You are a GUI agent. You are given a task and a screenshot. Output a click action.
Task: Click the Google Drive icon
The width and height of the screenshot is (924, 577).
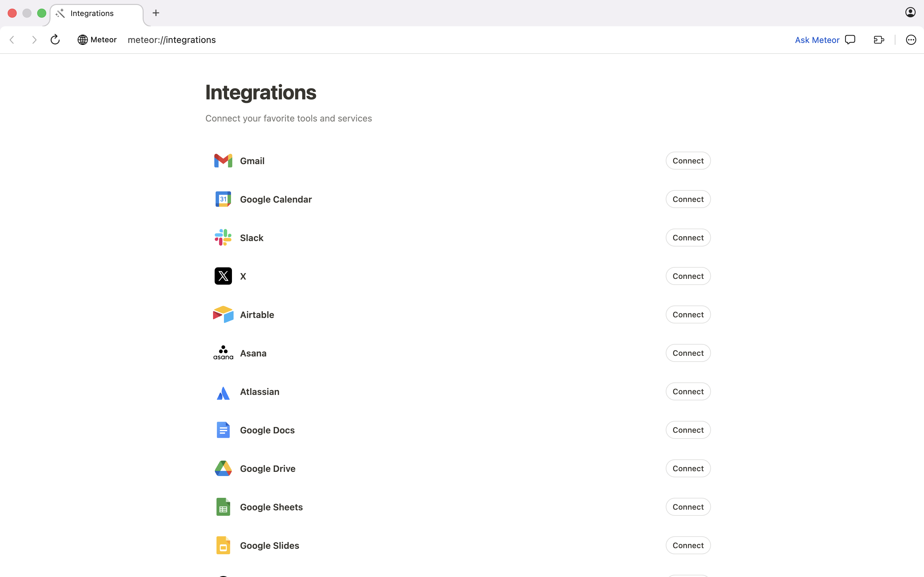pos(223,468)
